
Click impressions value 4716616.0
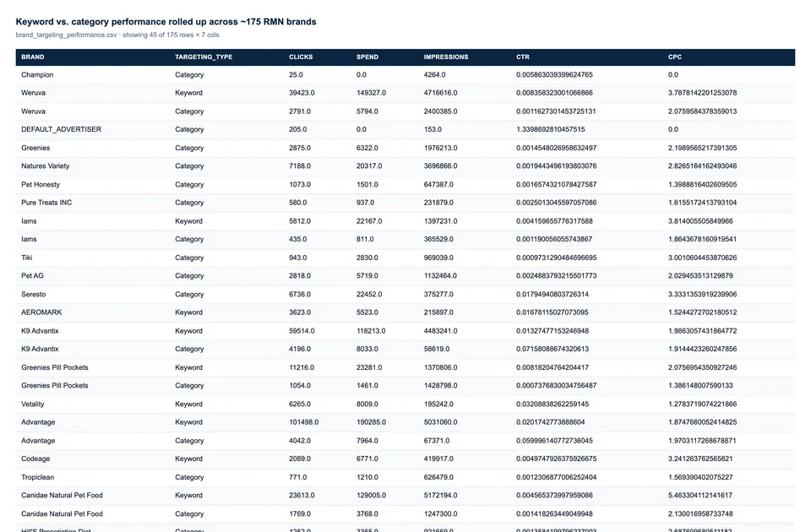pos(440,93)
